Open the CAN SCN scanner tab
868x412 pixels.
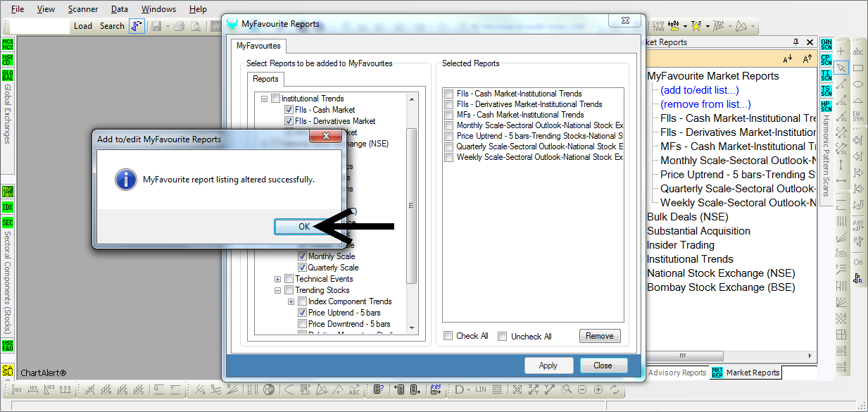tap(826, 44)
